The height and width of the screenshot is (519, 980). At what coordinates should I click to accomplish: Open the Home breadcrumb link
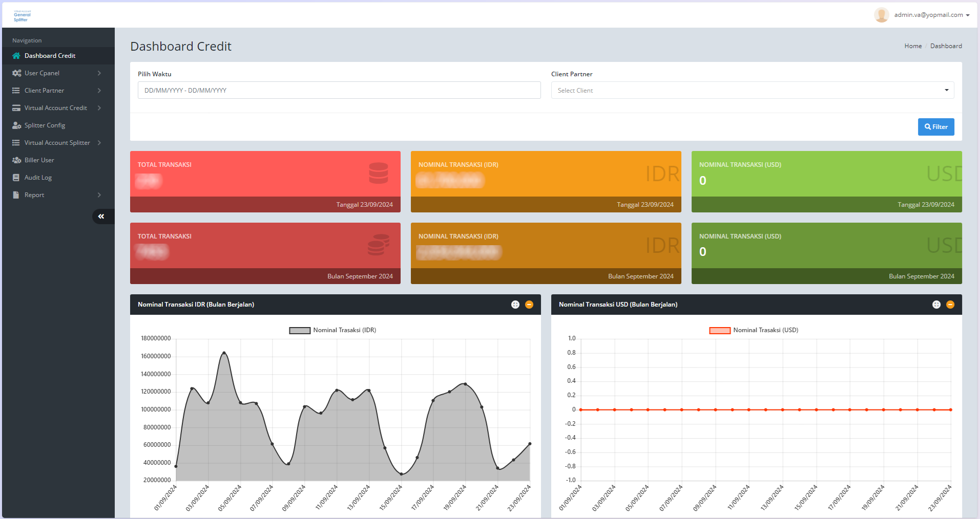tap(912, 46)
